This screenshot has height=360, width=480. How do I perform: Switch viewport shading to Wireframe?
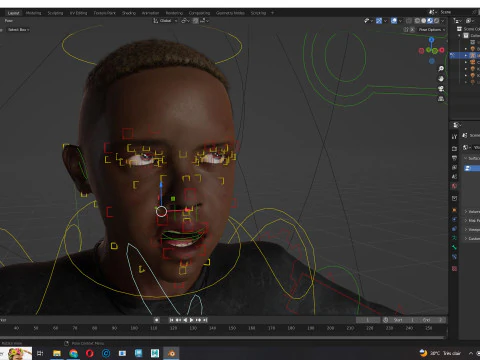tap(417, 21)
